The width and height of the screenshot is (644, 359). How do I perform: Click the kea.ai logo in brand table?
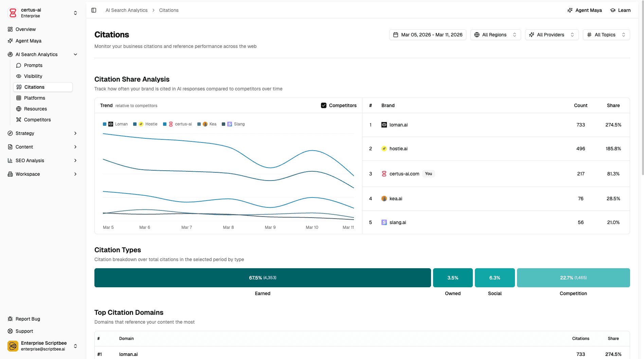point(384,199)
